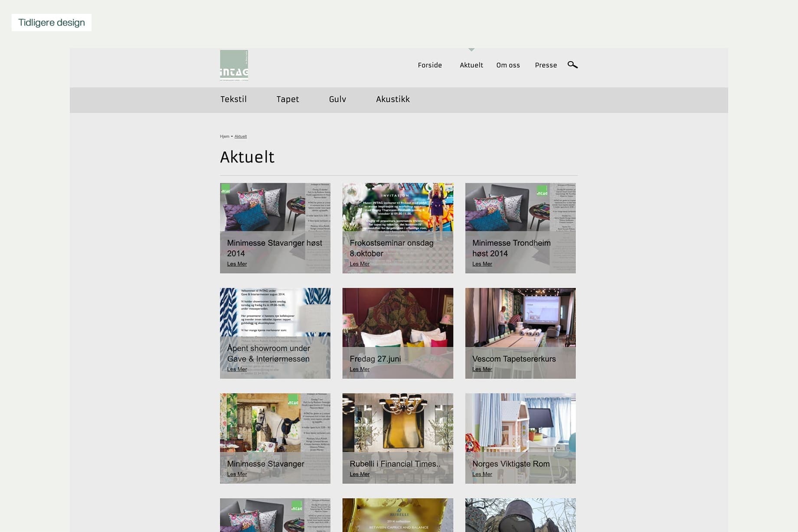Open the bottom-row tree and lamp photo

coord(520,515)
